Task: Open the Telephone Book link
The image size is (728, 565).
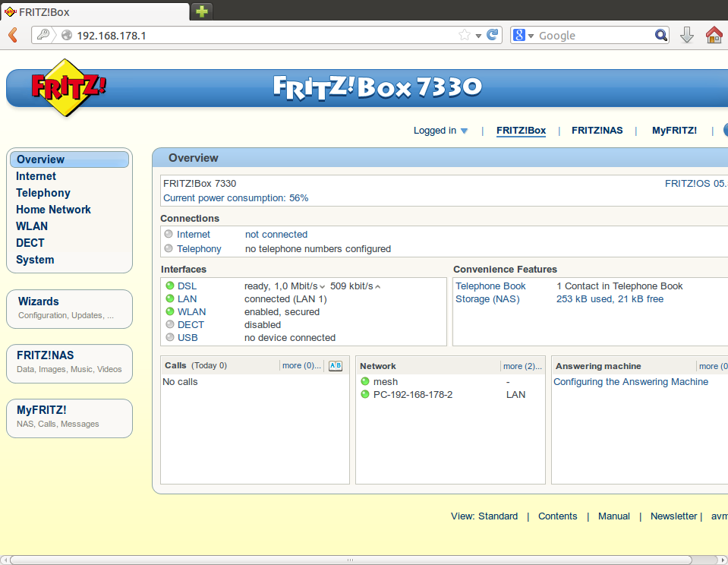Action: click(490, 286)
